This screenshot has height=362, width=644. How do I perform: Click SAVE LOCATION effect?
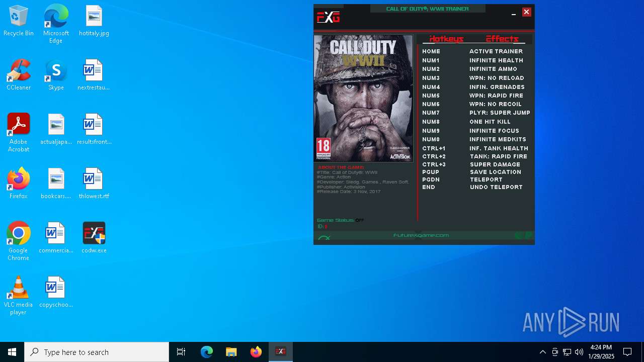tap(496, 172)
